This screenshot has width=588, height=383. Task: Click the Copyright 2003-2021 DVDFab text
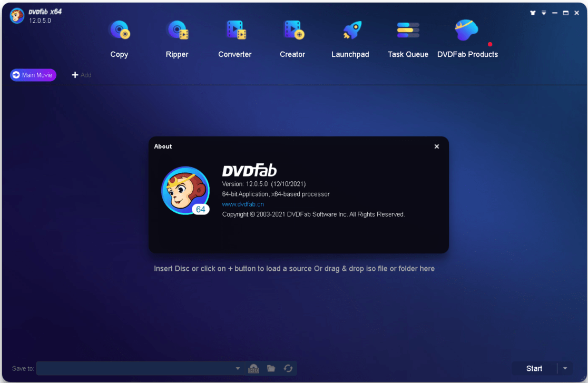click(x=313, y=214)
